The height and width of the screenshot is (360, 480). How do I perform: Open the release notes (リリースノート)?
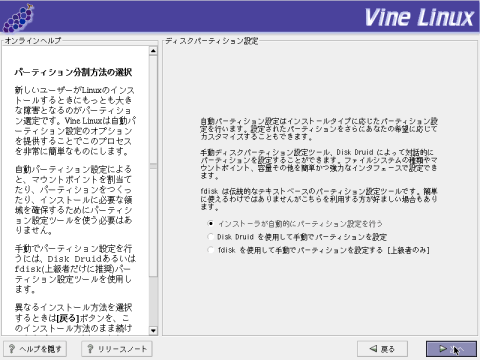(117, 349)
